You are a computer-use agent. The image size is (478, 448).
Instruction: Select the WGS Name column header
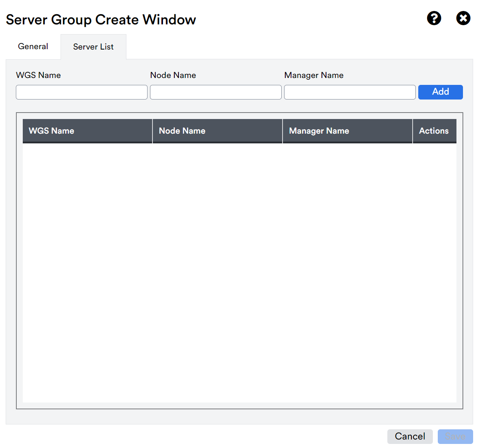pos(51,131)
